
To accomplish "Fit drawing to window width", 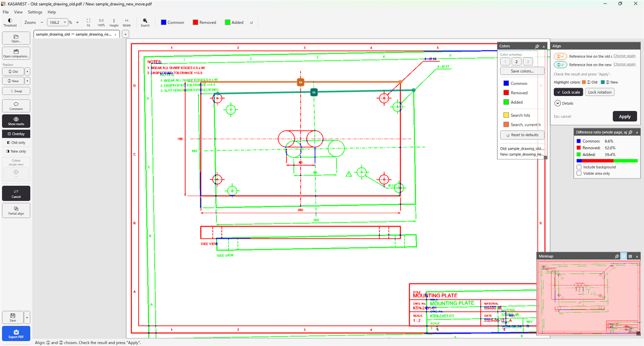I will 127,22.
